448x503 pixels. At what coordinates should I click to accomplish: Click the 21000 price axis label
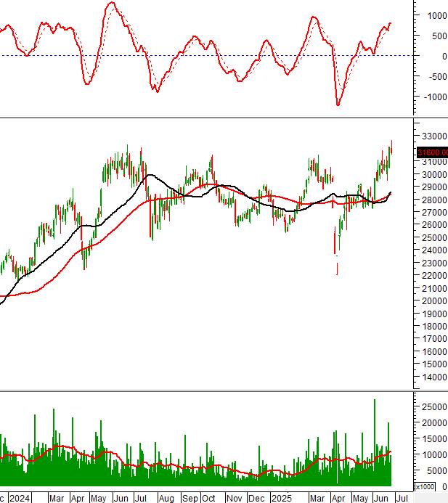(434, 288)
